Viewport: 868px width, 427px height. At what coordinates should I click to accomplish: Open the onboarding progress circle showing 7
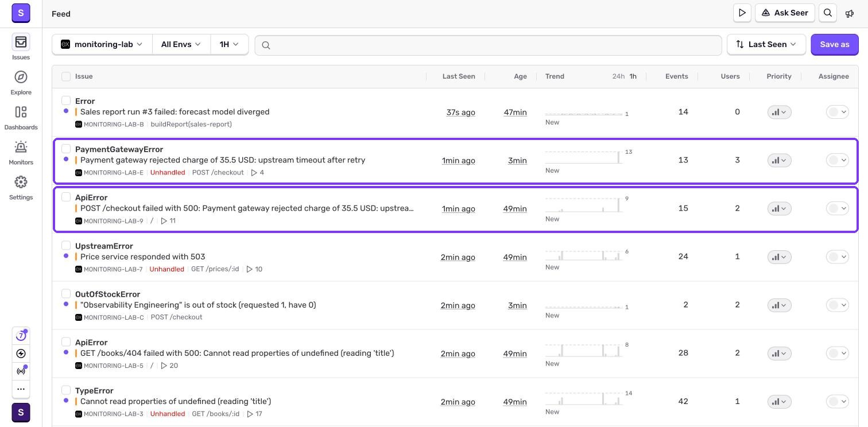pos(21,336)
